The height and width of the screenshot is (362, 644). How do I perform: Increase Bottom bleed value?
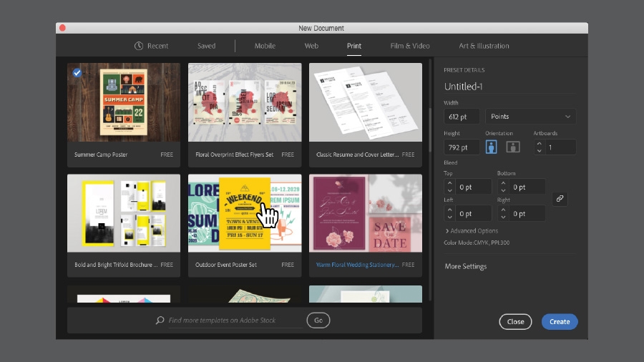[x=503, y=183]
